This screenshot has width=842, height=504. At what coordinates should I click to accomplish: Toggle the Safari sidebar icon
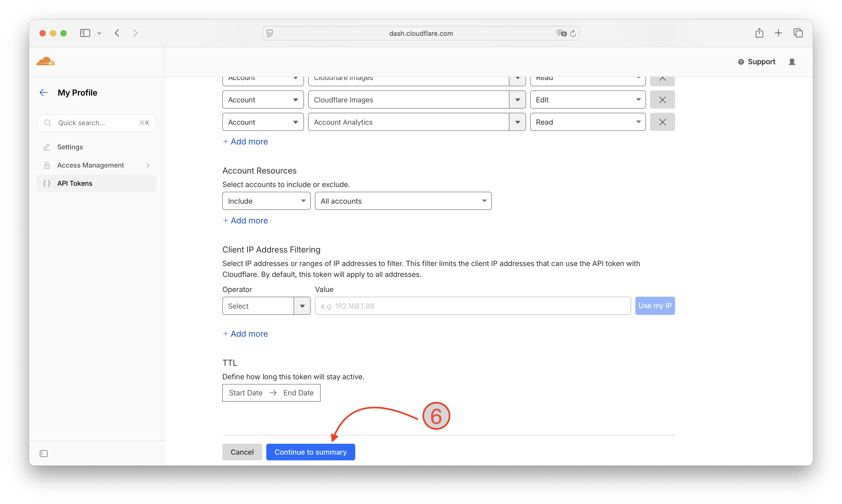85,33
